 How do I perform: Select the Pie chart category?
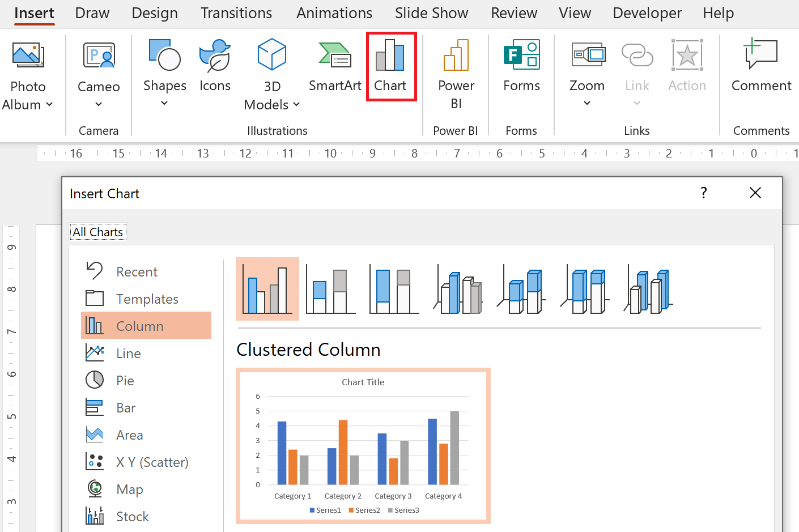pos(126,380)
